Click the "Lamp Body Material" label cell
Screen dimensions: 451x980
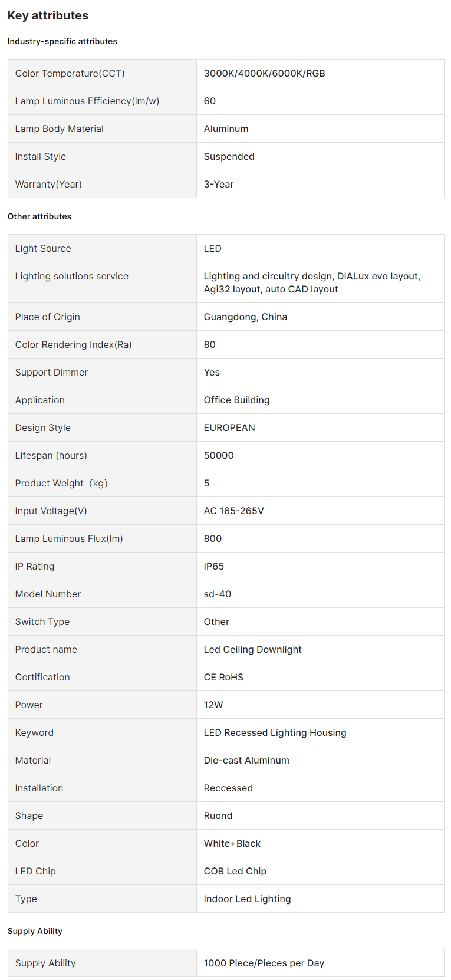[x=59, y=129]
